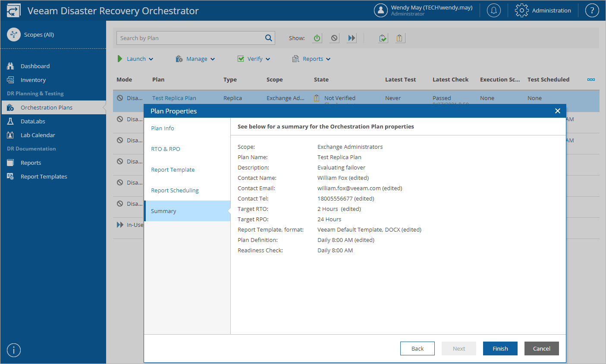Click the 'Wendy May (TECH\wendy.may)' username
Screen dimensions: 606x364
click(x=432, y=7)
